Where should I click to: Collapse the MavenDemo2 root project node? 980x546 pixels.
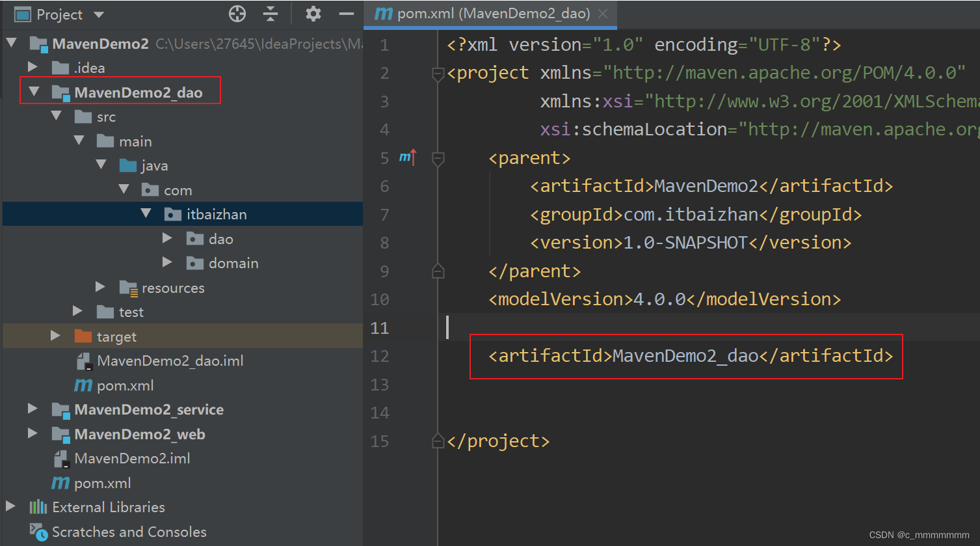[x=11, y=43]
